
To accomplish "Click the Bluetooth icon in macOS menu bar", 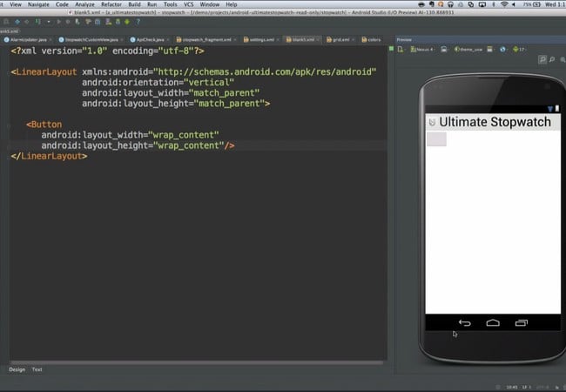I will [494, 4].
